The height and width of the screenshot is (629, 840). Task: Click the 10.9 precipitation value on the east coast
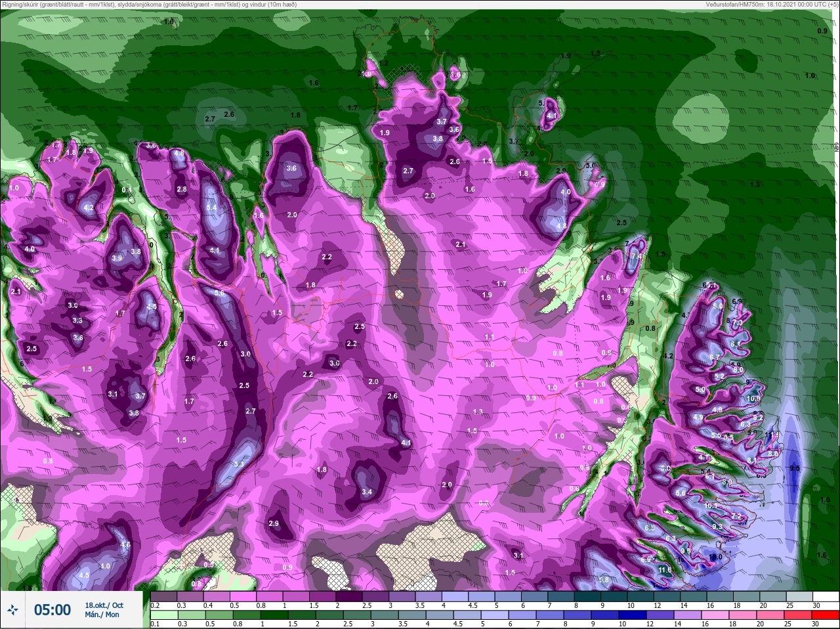tap(753, 399)
